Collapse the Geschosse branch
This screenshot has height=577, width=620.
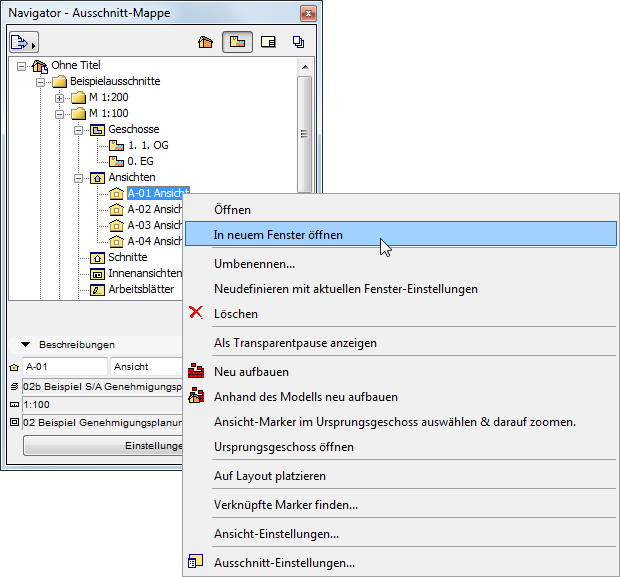coord(78,130)
